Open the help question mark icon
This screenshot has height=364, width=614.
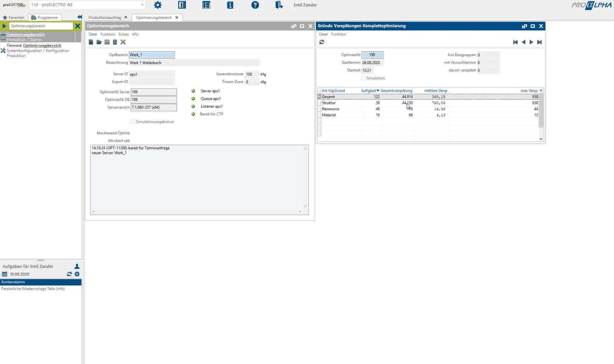tap(255, 5)
